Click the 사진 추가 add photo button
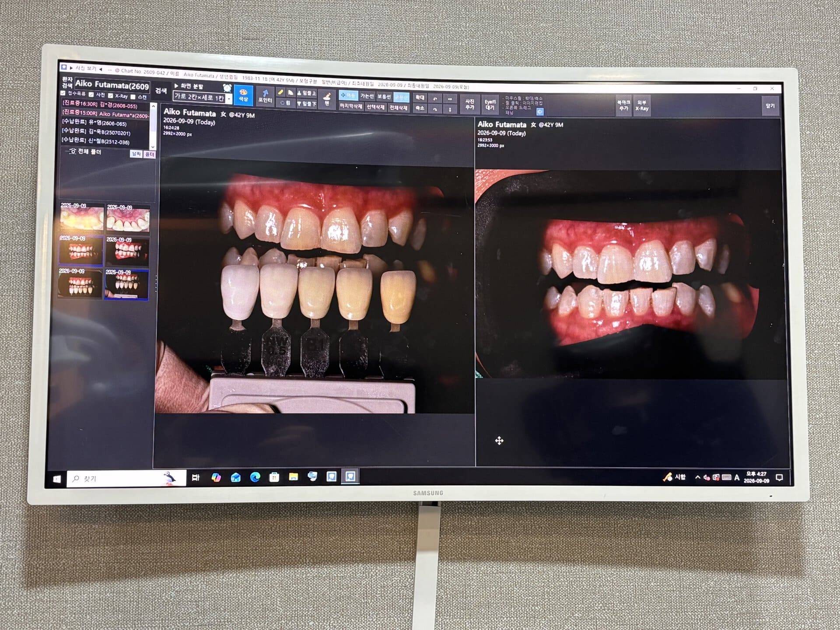 [x=470, y=105]
